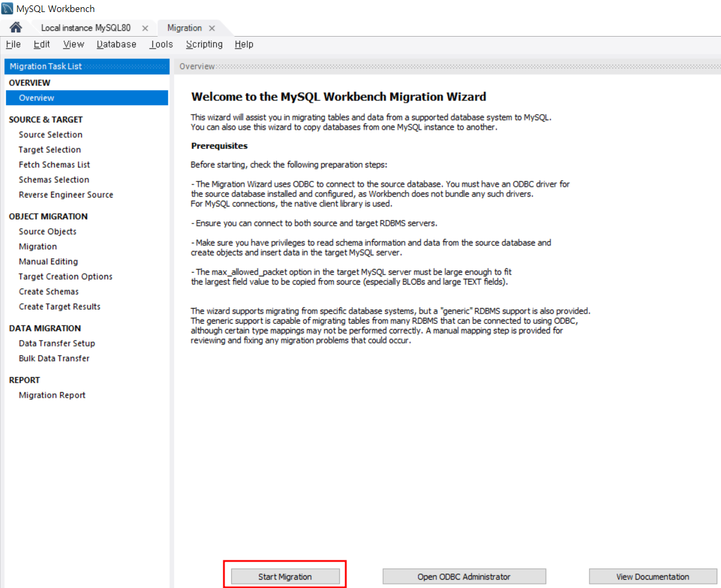Select the Schemas Selection step
The height and width of the screenshot is (588, 721).
point(54,180)
